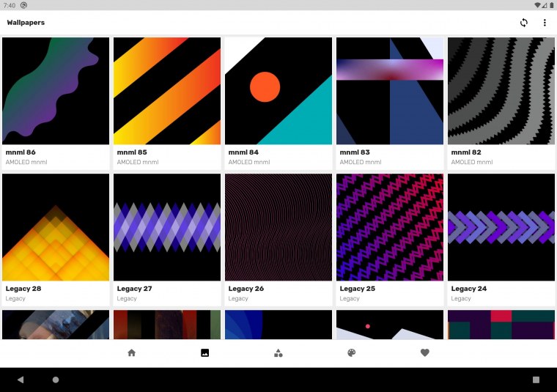Open the shapes icons tab
The height and width of the screenshot is (392, 557).
(278, 352)
